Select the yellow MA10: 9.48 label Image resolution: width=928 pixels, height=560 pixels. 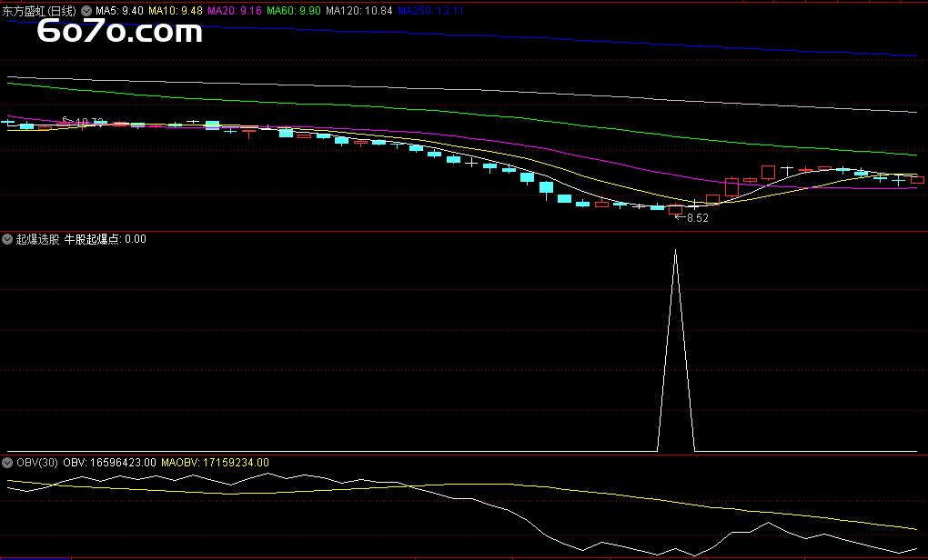point(176,10)
